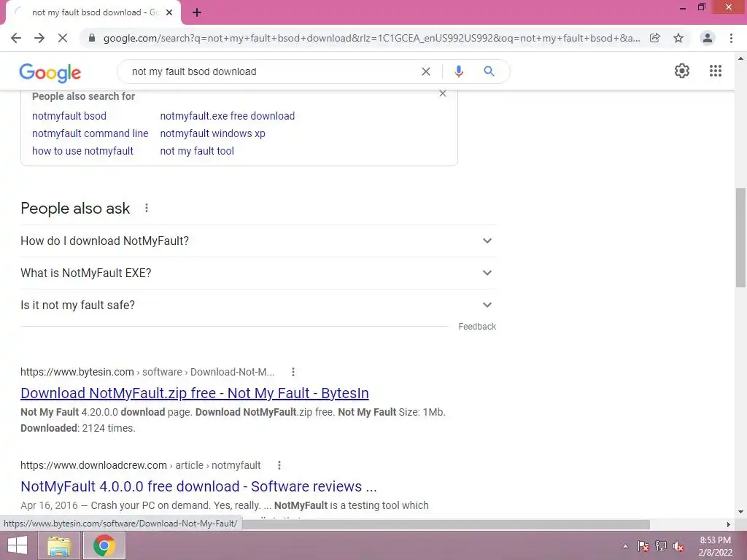Click the scroll-right arrow at the bottom
Image resolution: width=747 pixels, height=560 pixels.
(728, 524)
